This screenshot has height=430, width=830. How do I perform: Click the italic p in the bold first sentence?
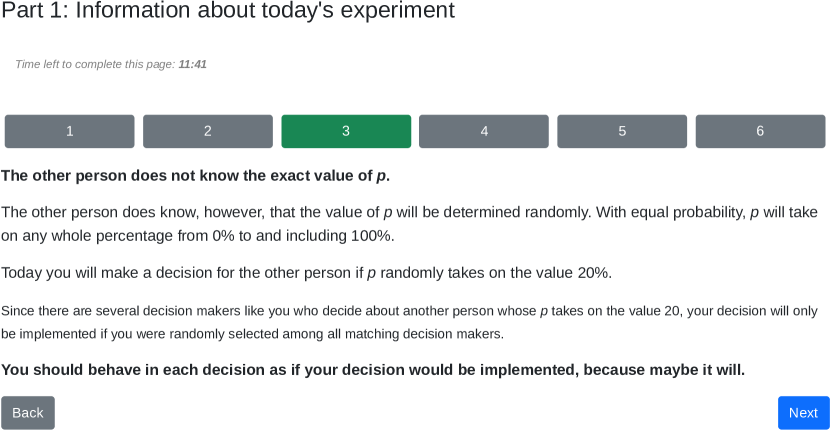tap(381, 176)
